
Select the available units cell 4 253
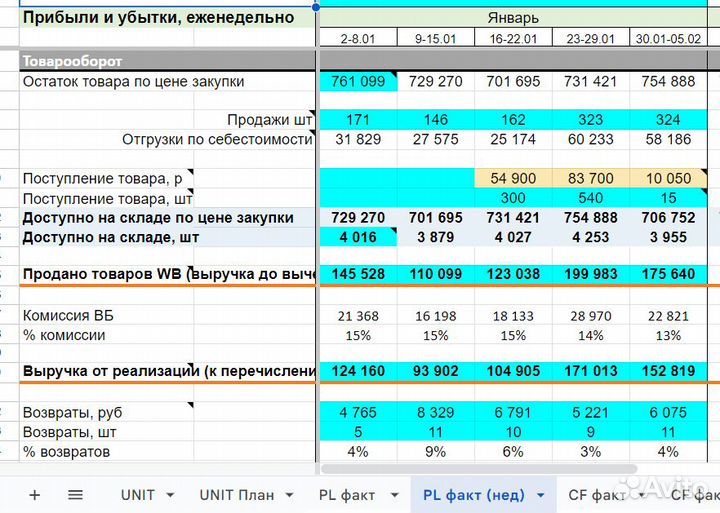coord(590,237)
